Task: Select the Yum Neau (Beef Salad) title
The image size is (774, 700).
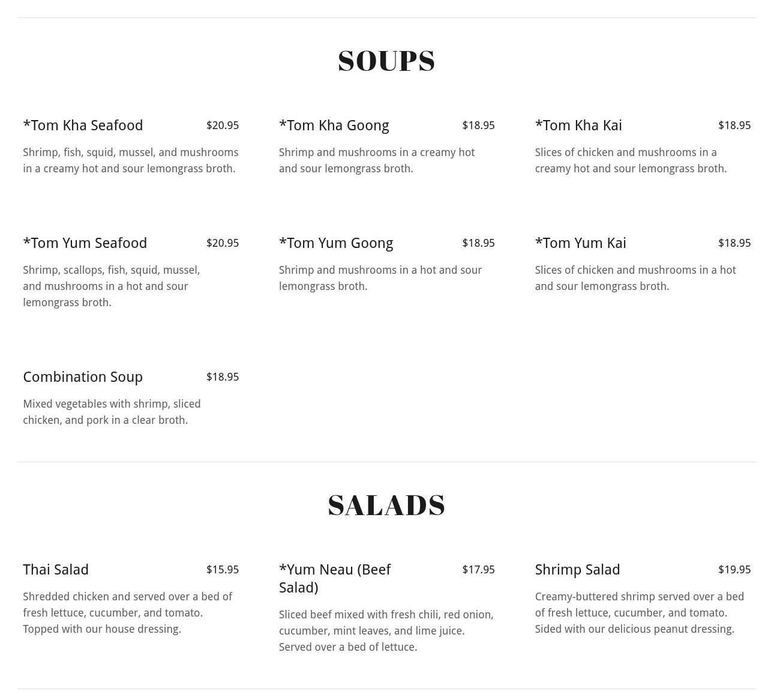Action: point(335,579)
